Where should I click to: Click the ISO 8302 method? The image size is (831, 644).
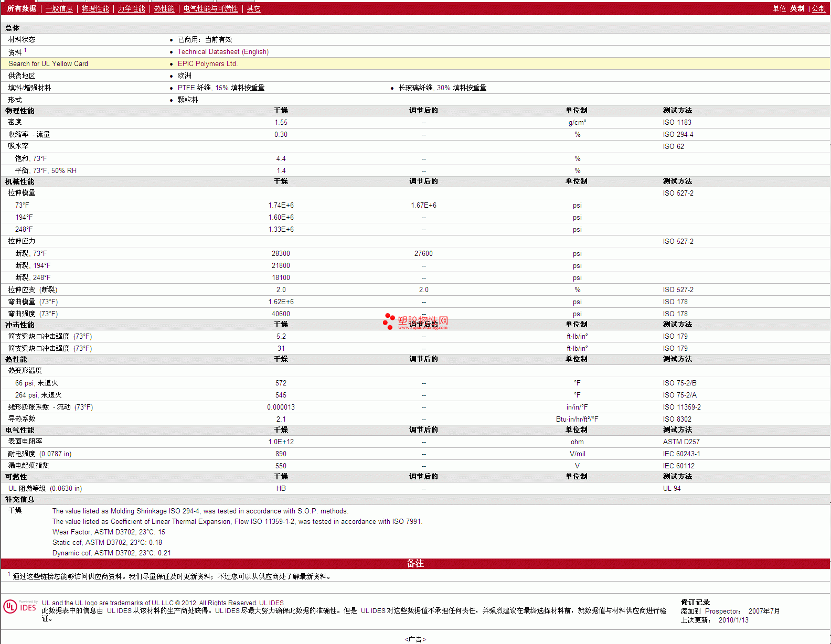coord(677,419)
